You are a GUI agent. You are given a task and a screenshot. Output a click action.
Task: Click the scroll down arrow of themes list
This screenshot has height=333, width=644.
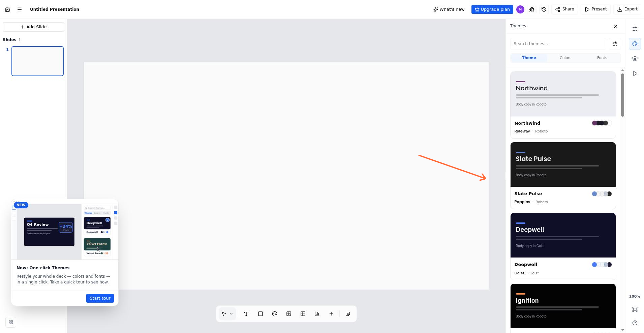pyautogui.click(x=622, y=330)
